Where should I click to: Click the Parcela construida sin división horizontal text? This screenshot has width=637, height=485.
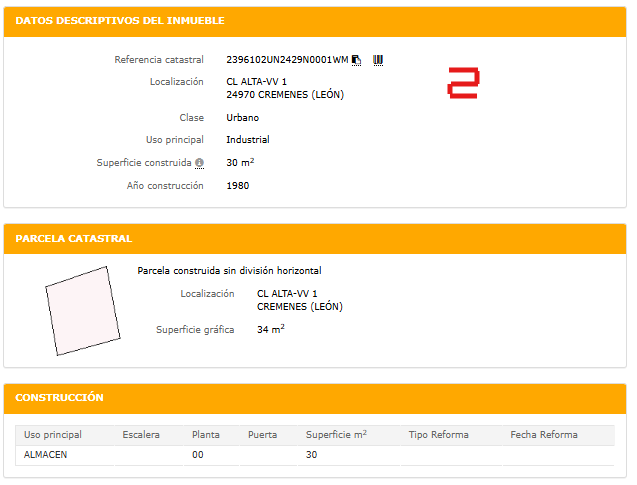click(229, 270)
